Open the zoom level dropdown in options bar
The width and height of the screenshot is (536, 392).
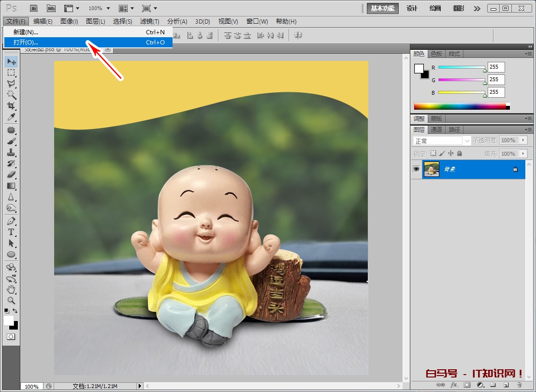click(x=107, y=8)
